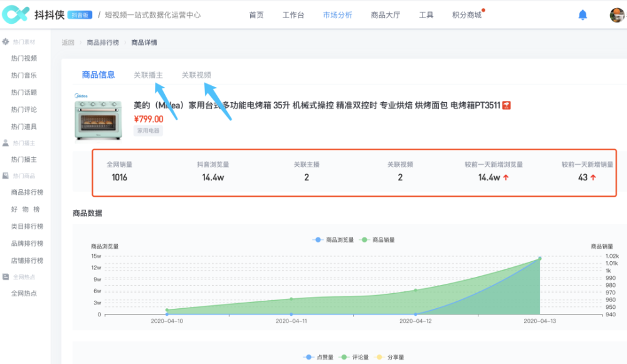Toggle the 商品浏览量 legend series
Screen dimensions: 627x364
tap(334, 240)
